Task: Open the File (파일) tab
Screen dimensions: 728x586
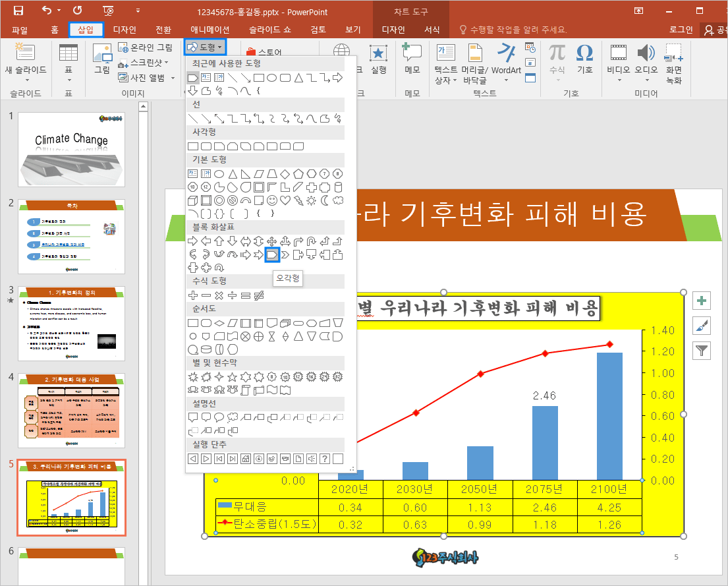Action: point(20,30)
